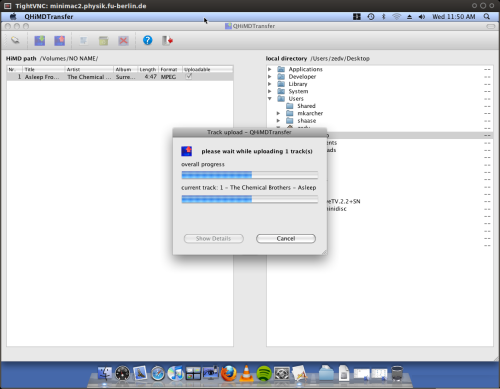
Task: Toggle the Uploadable checkbox for track 1
Action: tap(189, 76)
